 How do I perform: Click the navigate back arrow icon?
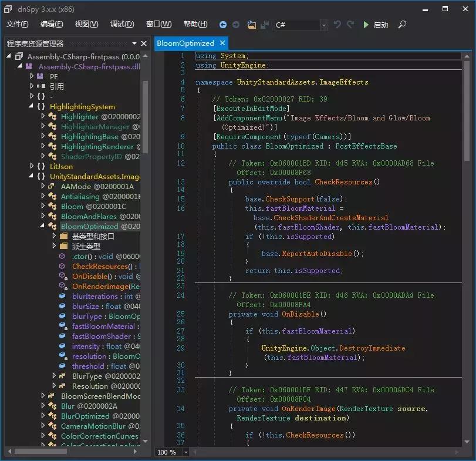[223, 25]
